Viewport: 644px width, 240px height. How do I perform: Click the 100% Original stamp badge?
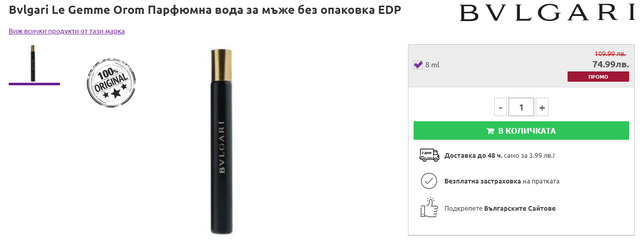pos(111,82)
